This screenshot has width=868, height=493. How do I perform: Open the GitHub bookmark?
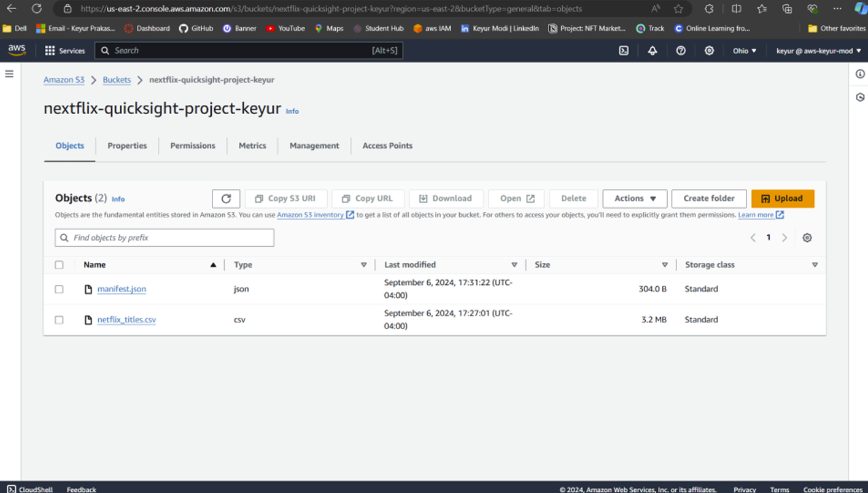(196, 28)
